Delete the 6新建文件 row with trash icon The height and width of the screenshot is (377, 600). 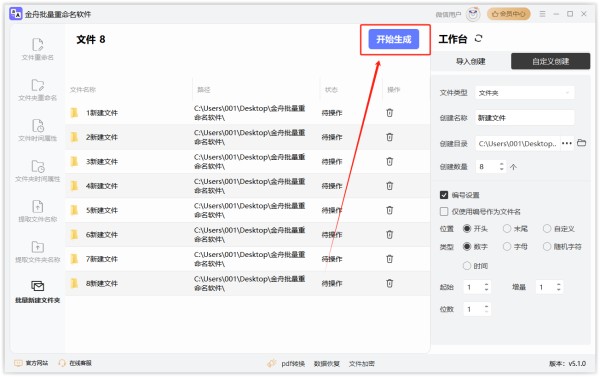coord(390,235)
